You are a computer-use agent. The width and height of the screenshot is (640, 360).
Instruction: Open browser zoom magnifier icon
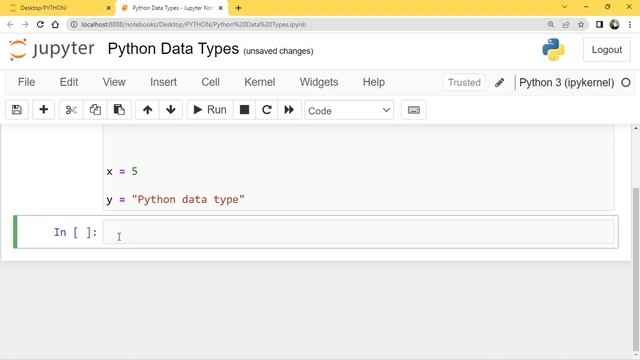tap(551, 24)
